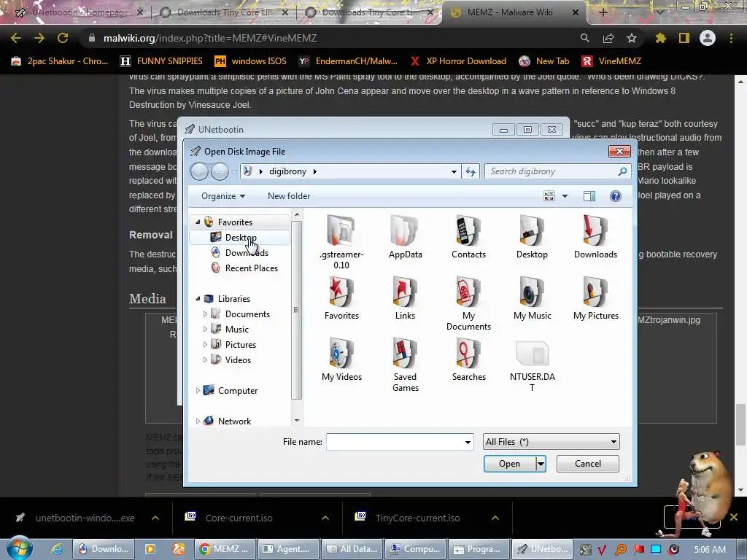Click Chrome share page icon
This screenshot has height=560, width=747.
tap(608, 38)
